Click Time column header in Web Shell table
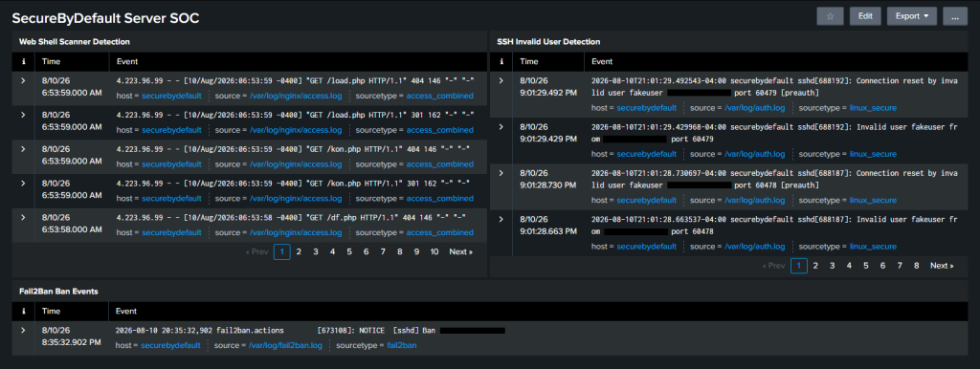Viewport: 980px width, 369px height. [x=52, y=61]
